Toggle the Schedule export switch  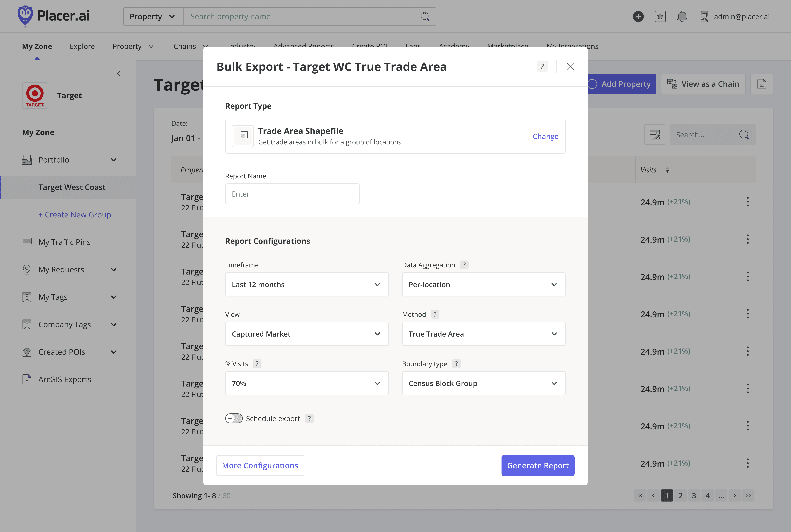click(234, 418)
